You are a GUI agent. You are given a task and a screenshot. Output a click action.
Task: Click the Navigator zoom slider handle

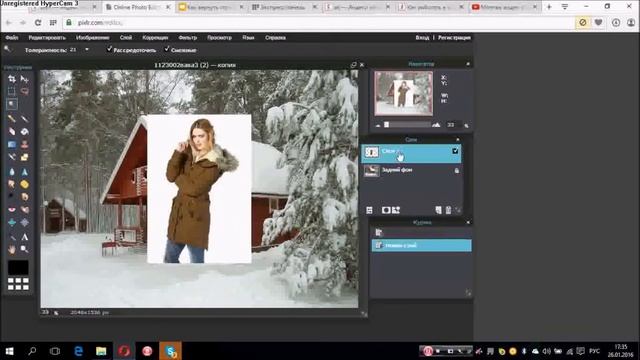coord(387,124)
